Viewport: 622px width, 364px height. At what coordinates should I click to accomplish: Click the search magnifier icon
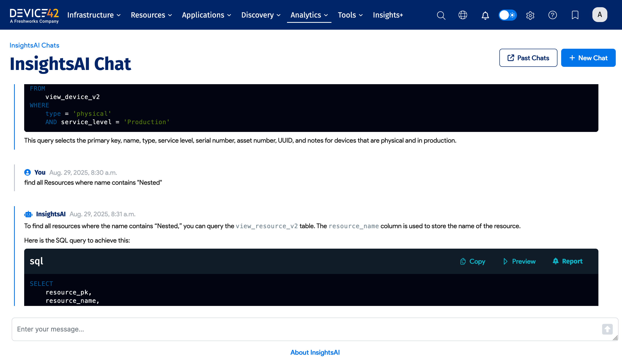tap(441, 15)
